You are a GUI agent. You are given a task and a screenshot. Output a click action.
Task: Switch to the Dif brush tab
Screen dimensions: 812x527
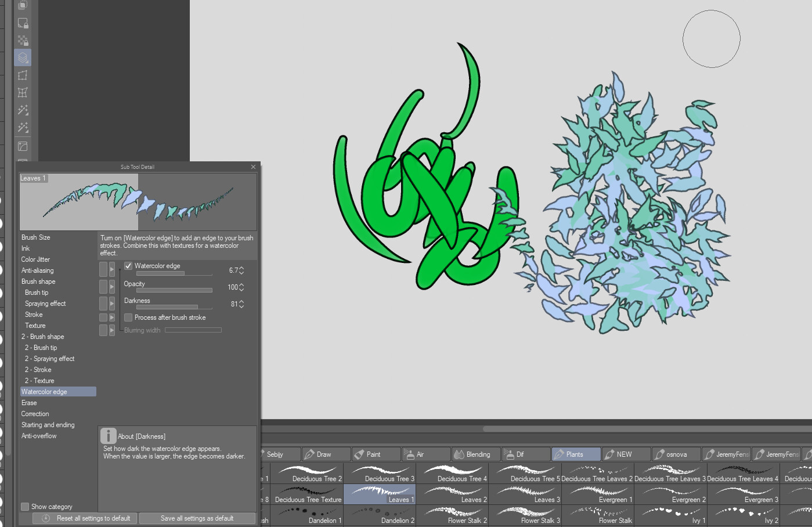(x=526, y=454)
